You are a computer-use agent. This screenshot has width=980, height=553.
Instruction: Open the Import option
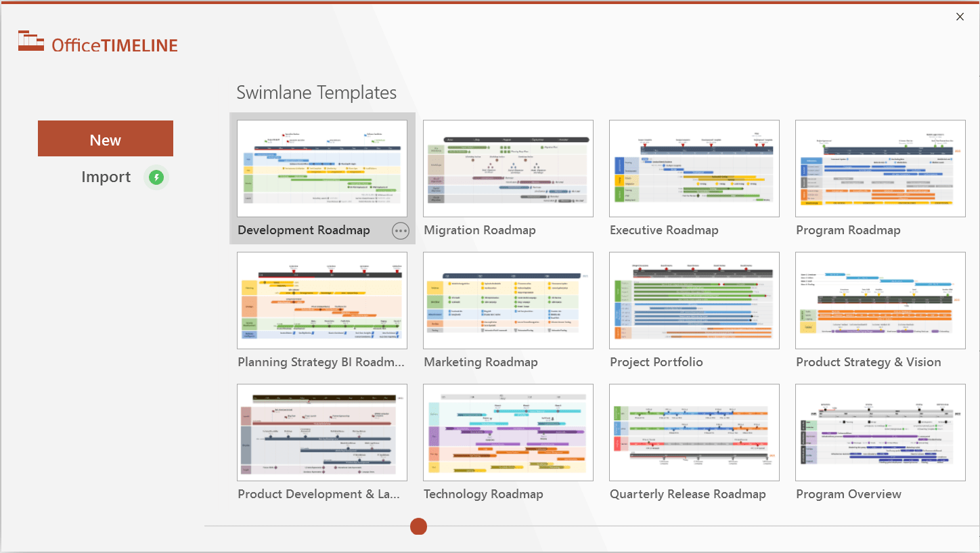point(106,177)
